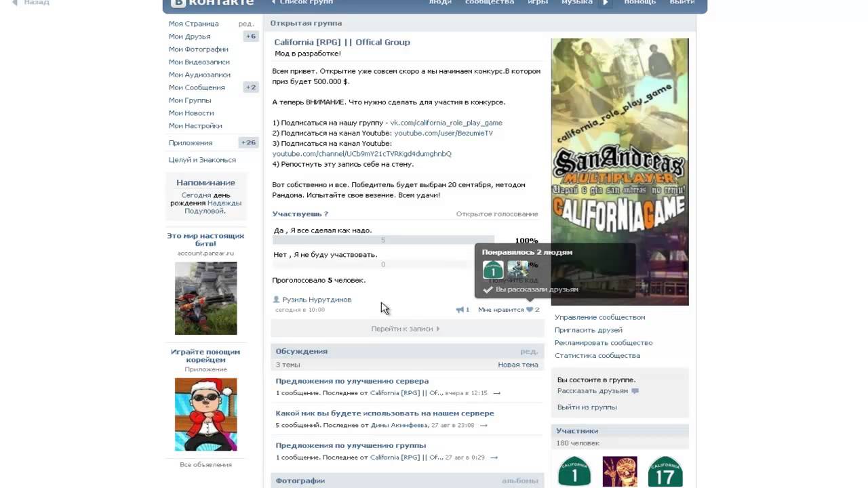Open the помощь header menu item
868x488 pixels.
[x=640, y=3]
